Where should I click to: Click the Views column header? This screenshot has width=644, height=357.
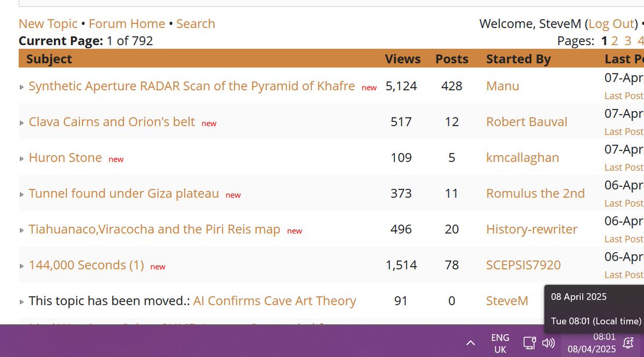(x=402, y=59)
